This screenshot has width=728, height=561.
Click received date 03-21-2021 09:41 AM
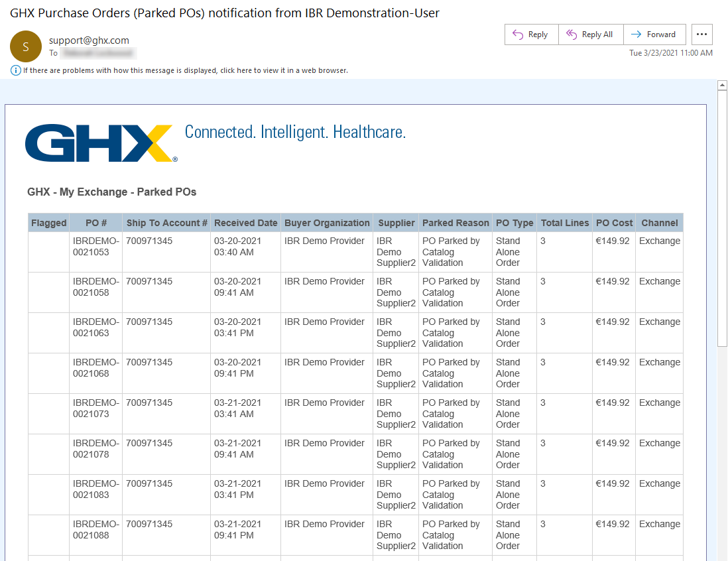coord(238,449)
